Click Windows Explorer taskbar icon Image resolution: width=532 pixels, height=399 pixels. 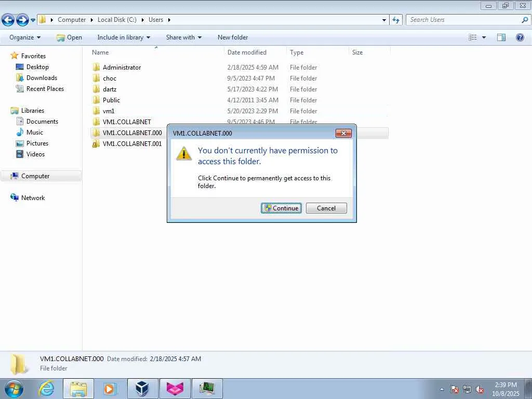click(78, 389)
